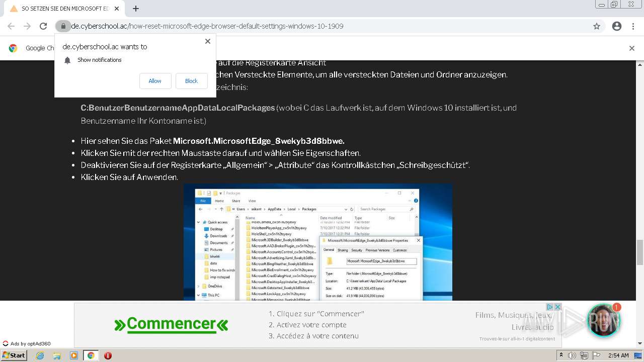The image size is (644, 362).
Task: Close the cyberschool browser tab
Action: coord(117,9)
